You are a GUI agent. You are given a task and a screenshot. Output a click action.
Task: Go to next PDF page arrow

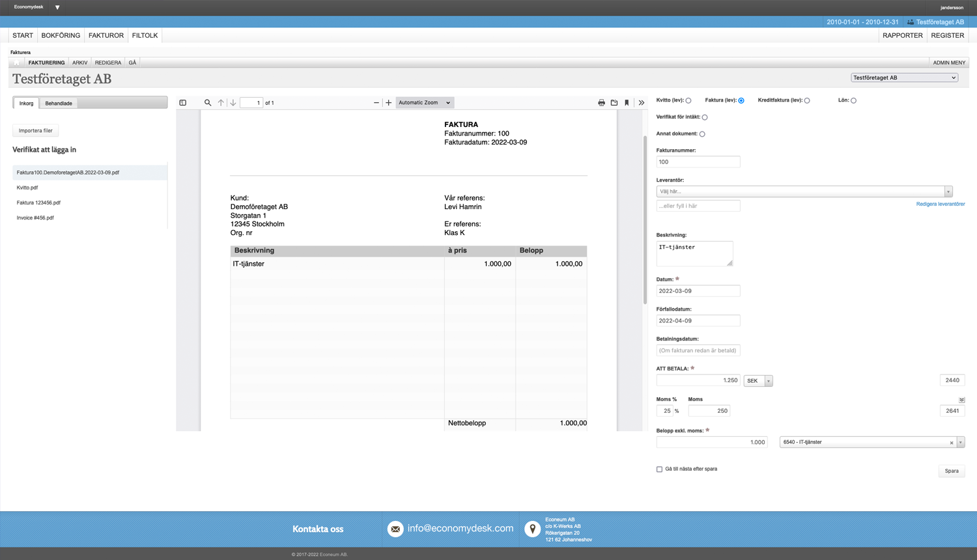tap(233, 103)
